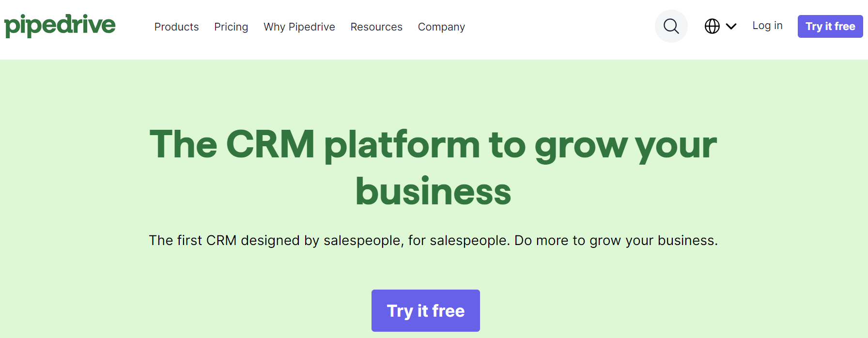The image size is (868, 338).
Task: Click the sentence 'Do more to grow your business.'
Action: pos(616,240)
